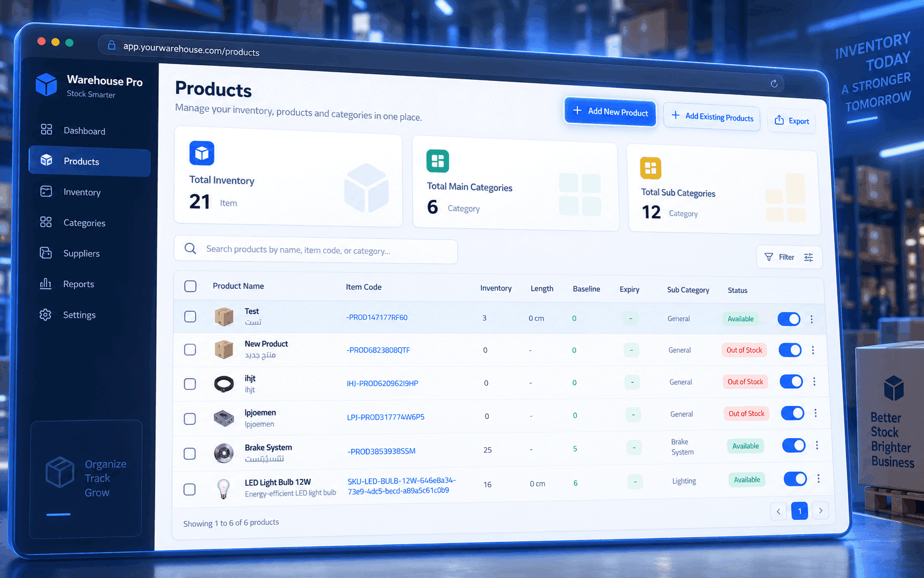This screenshot has height=578, width=924.
Task: Open more options for Brake System row
Action: coord(817,445)
